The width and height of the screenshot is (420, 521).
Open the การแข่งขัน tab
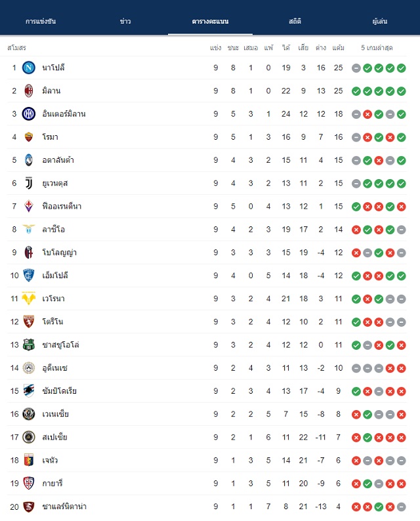coord(41,21)
